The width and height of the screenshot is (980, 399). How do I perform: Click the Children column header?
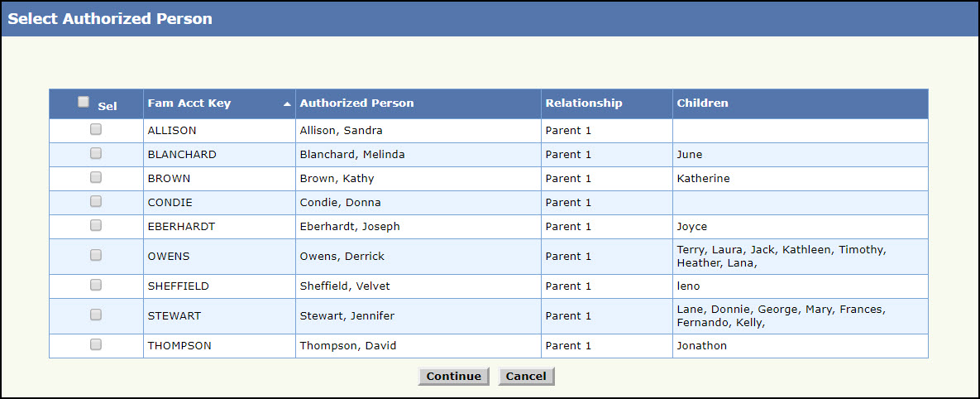(x=702, y=103)
